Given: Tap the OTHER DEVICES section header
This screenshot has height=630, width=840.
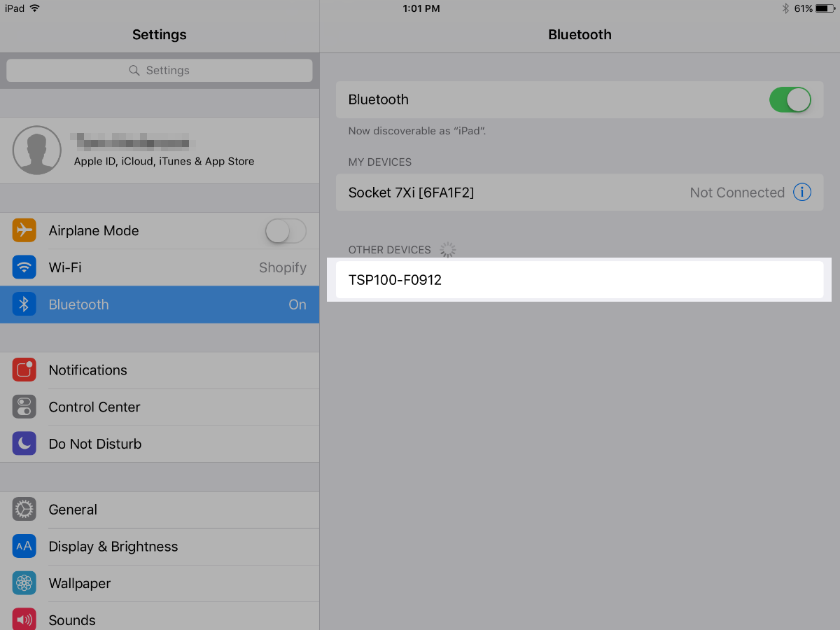Looking at the screenshot, I should pos(390,250).
